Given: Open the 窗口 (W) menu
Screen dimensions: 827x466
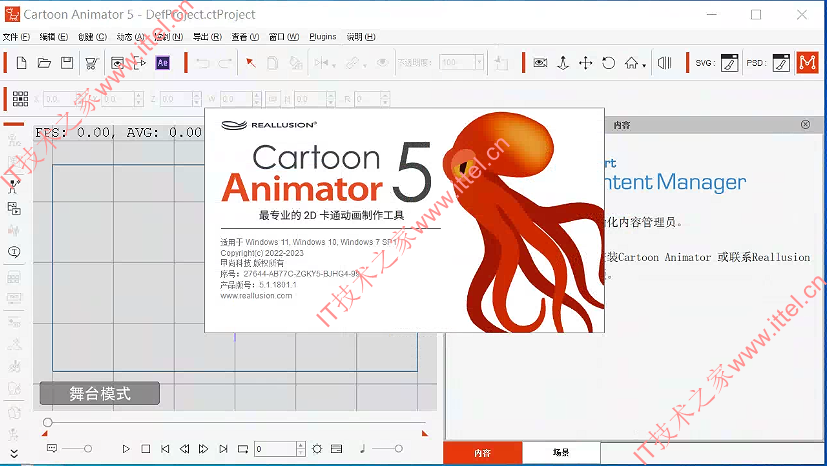Looking at the screenshot, I should [x=284, y=37].
